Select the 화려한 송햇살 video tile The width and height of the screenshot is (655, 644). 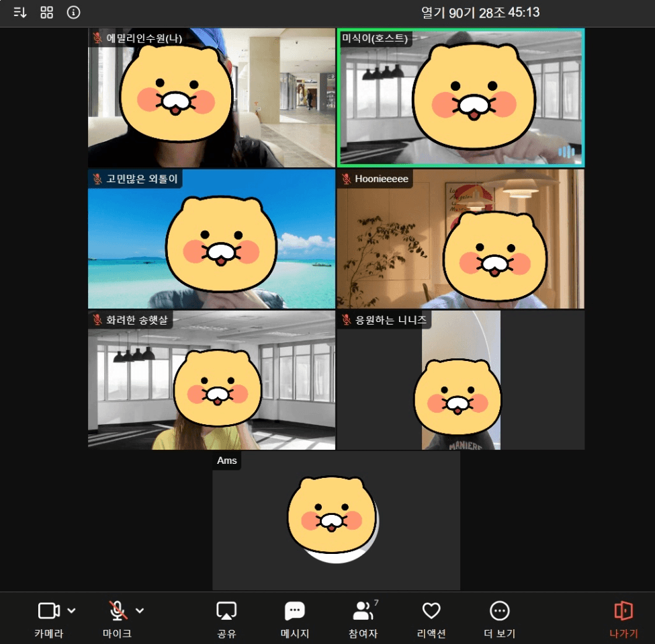pos(211,380)
